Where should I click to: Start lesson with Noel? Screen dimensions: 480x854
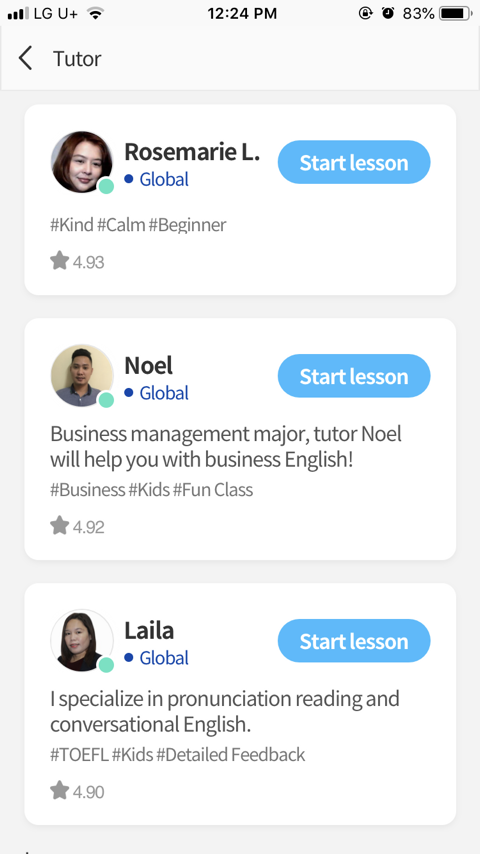tap(354, 376)
